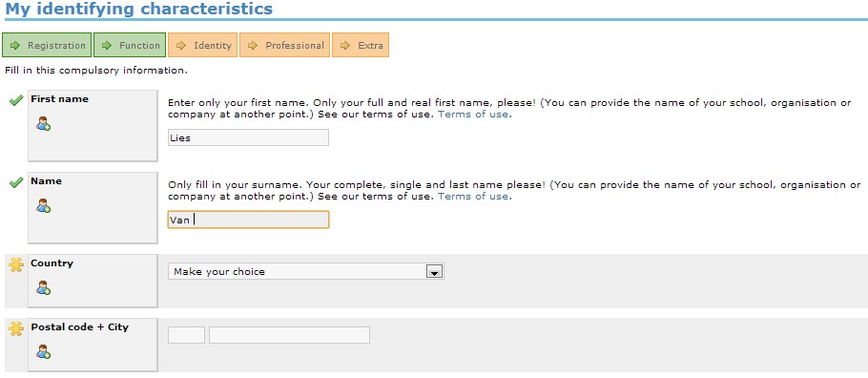
Task: Click the user icon under Postal code + City
Action: pos(43,351)
